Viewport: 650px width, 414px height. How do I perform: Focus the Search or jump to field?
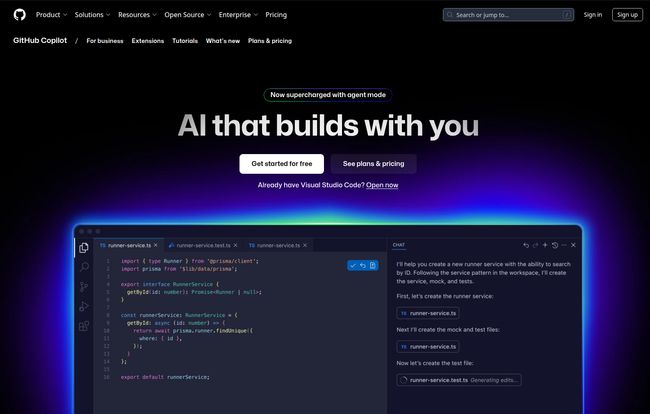(x=508, y=15)
